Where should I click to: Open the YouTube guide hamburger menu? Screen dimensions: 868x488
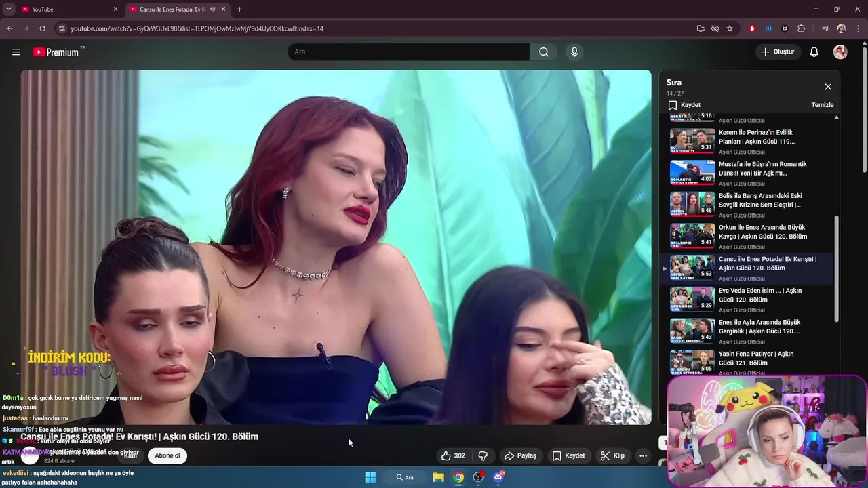click(16, 52)
